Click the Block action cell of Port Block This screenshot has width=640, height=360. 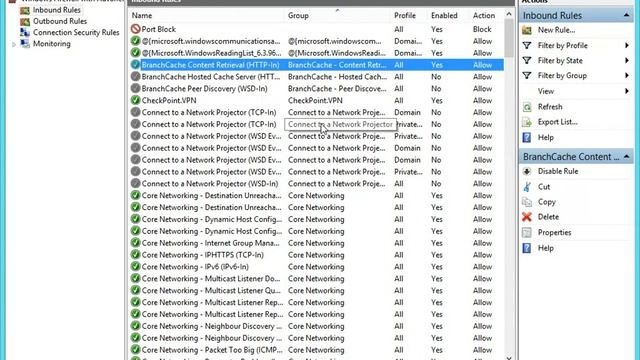coord(482,29)
